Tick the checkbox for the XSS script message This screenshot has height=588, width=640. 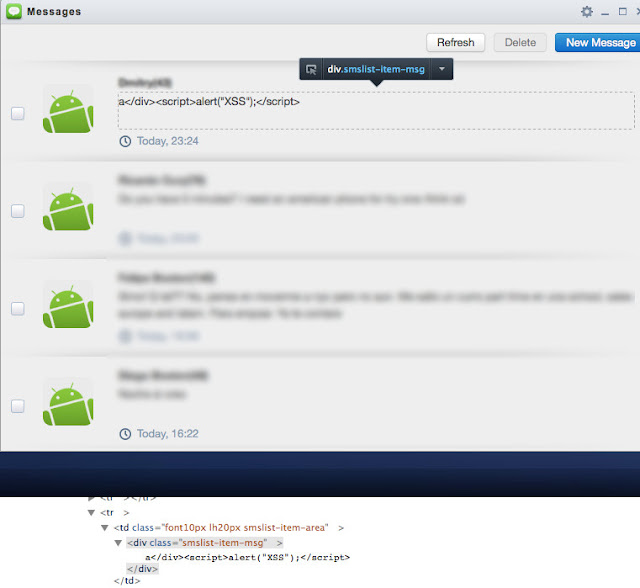(x=18, y=113)
